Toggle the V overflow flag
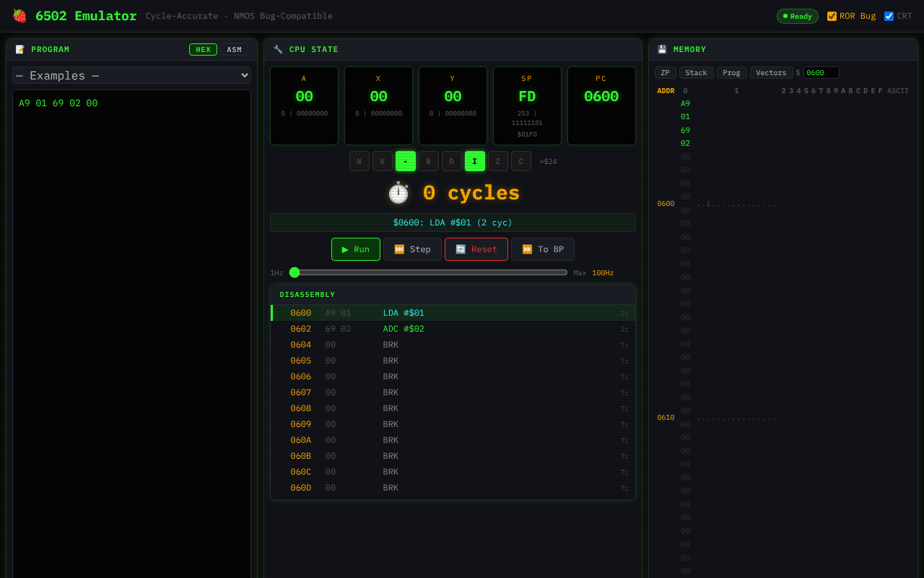The width and height of the screenshot is (924, 578). [x=383, y=161]
